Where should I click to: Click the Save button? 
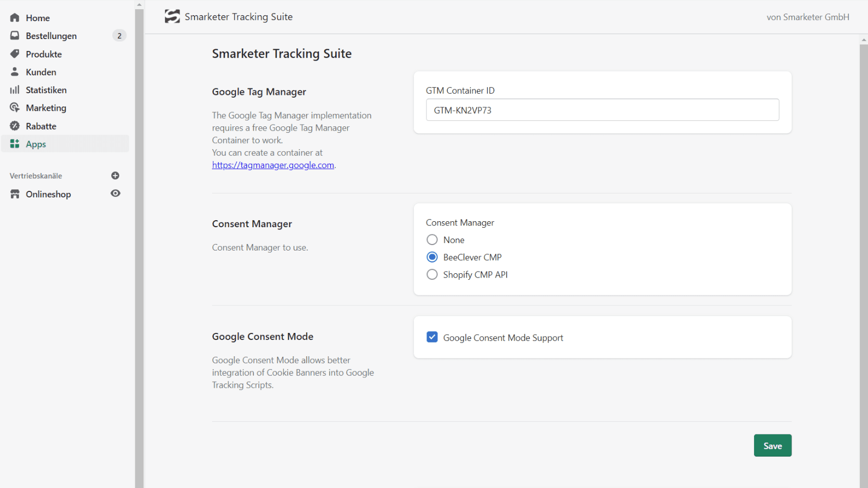point(773,445)
